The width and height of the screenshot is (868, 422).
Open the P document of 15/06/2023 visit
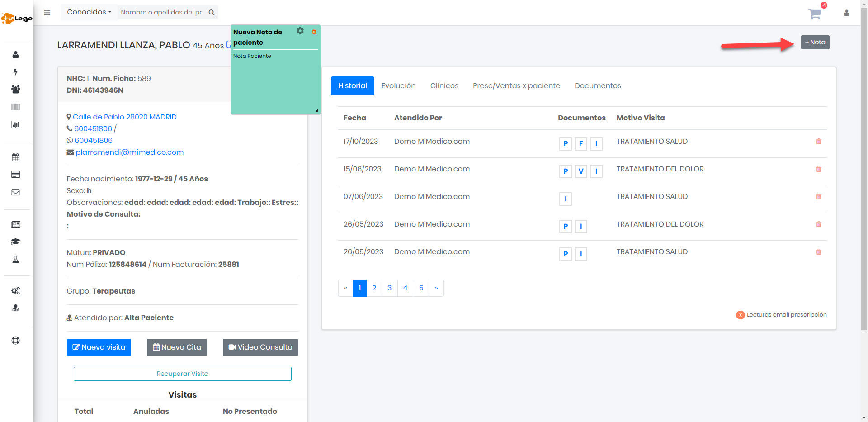pyautogui.click(x=565, y=171)
